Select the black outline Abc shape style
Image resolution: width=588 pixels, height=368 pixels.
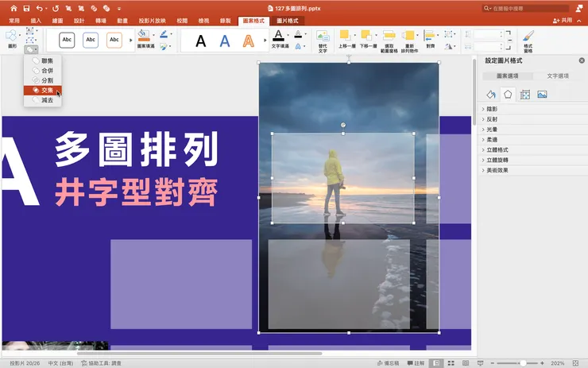point(67,40)
